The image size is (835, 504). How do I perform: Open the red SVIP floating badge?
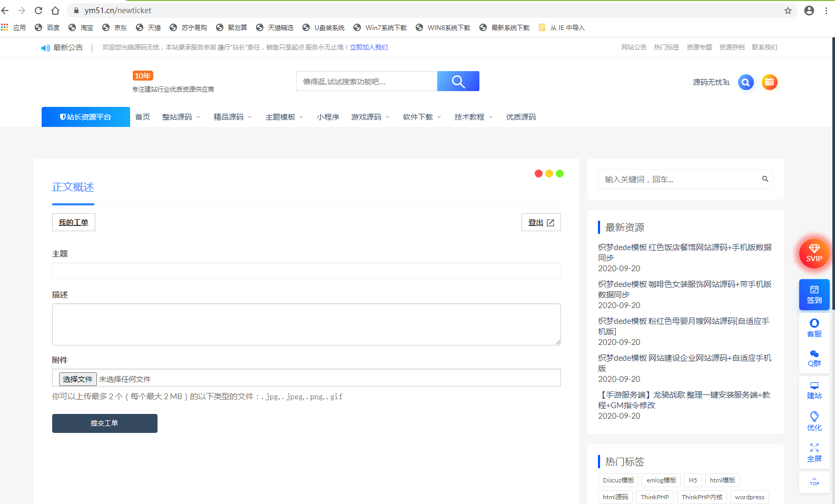click(814, 253)
